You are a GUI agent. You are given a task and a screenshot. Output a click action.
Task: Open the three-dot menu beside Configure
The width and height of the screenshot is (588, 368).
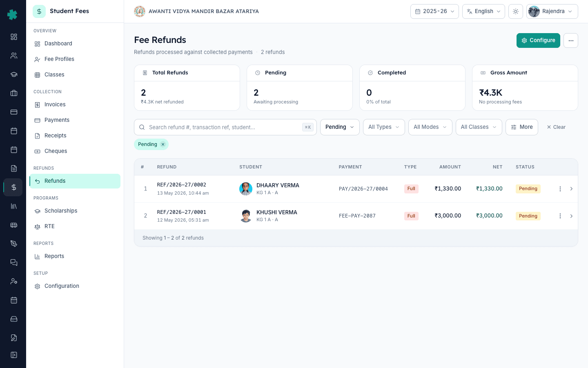571,40
